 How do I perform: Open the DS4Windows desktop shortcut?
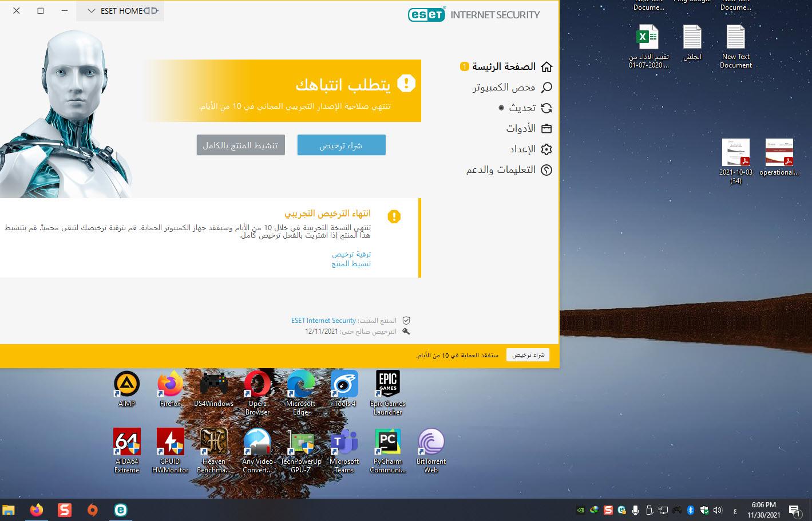pos(213,389)
